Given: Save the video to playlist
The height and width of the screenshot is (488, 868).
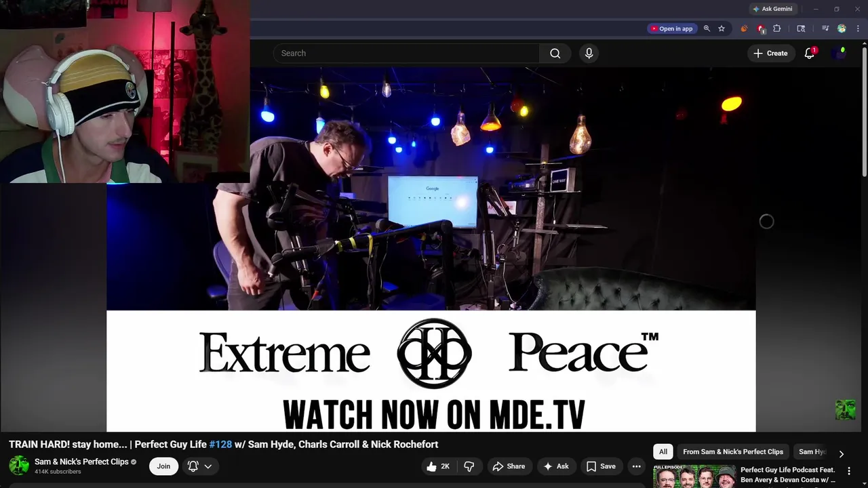Looking at the screenshot, I should (x=601, y=466).
